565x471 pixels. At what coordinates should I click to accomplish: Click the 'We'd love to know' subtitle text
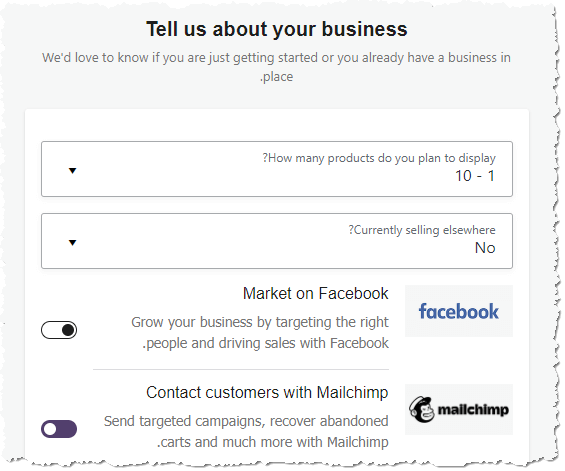tap(276, 67)
